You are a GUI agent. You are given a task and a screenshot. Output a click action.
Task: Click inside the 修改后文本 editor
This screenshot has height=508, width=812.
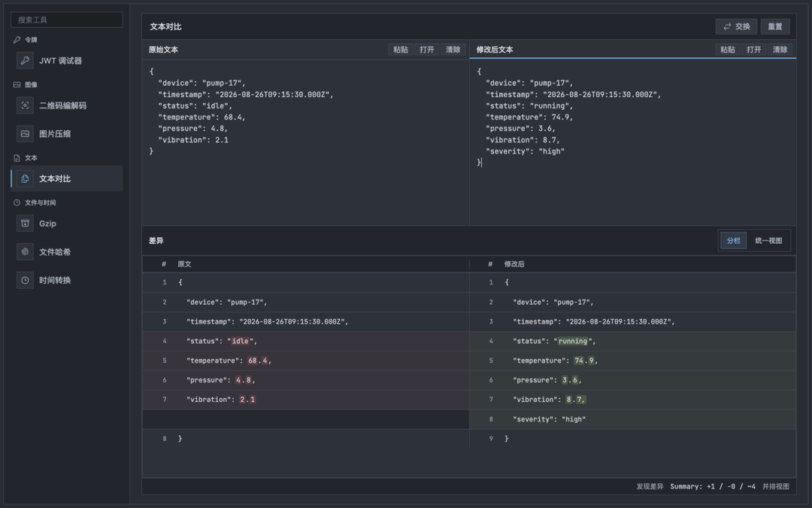633,142
